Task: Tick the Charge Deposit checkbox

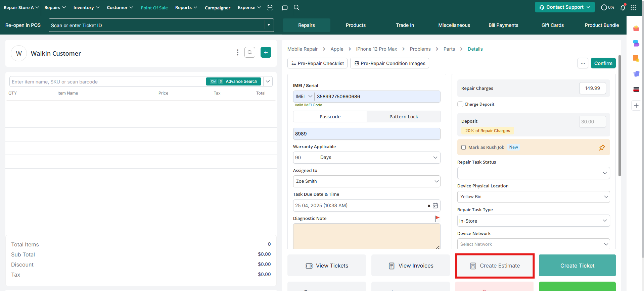Action: tap(460, 104)
